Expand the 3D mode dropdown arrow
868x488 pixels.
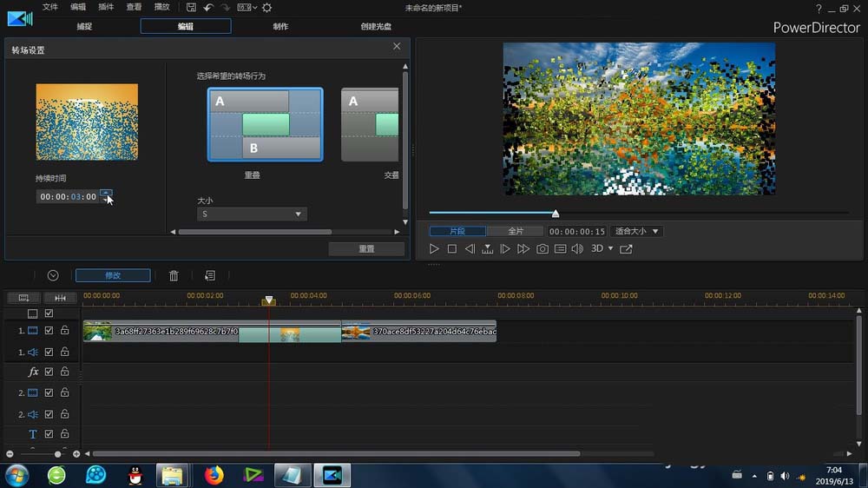610,248
